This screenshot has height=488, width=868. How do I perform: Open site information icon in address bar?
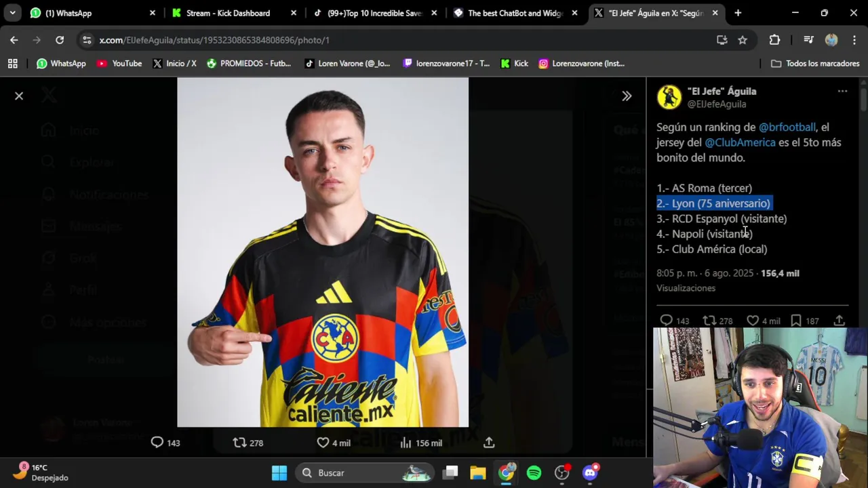(x=87, y=40)
